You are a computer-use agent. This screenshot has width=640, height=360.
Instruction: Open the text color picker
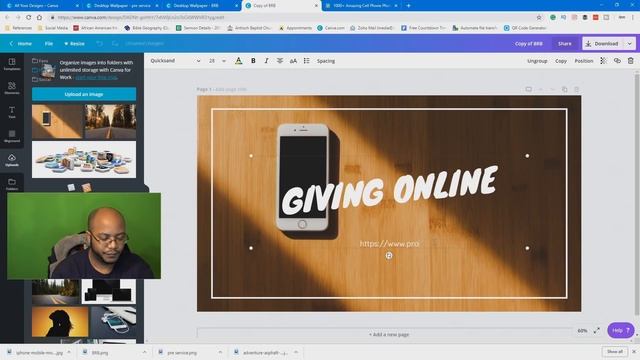coord(239,61)
